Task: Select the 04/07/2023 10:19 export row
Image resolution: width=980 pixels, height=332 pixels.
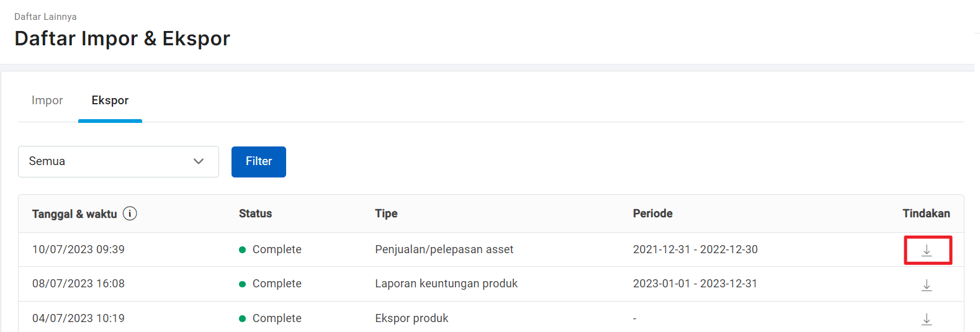Action: click(78, 318)
